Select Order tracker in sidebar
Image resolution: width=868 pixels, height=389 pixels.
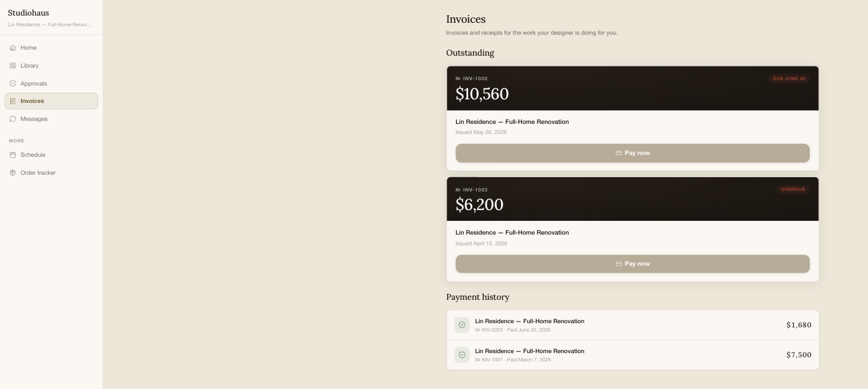(x=51, y=173)
